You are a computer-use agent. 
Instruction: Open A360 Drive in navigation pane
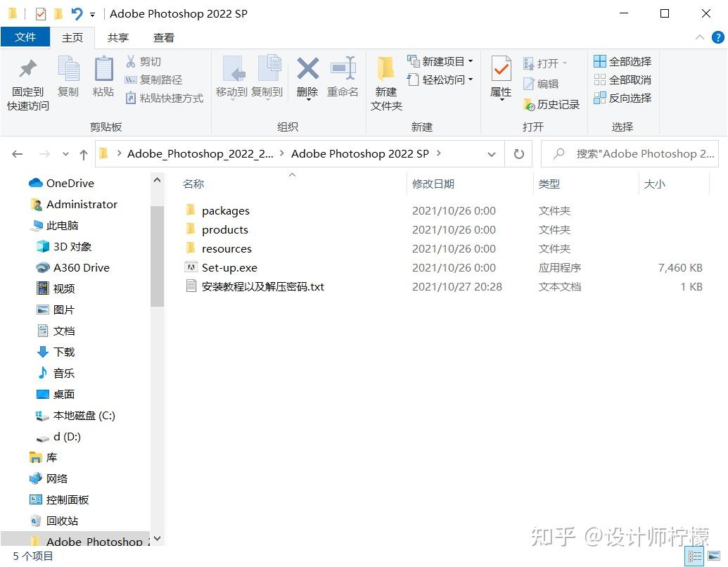[x=81, y=268]
